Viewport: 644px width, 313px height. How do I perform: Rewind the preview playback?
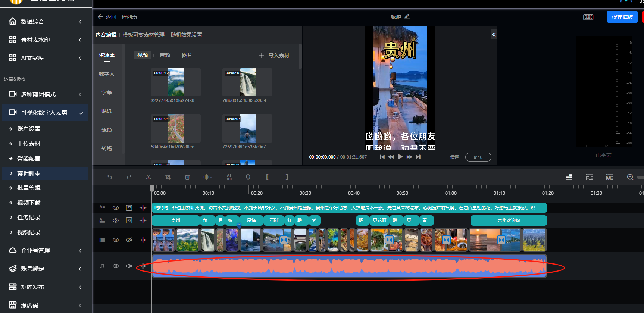click(x=391, y=157)
